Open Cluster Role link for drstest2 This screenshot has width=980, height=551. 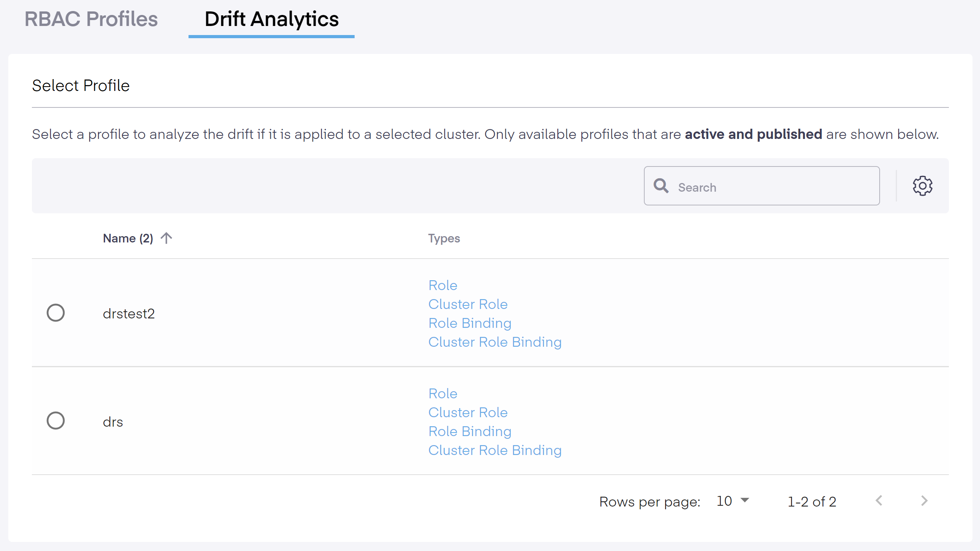click(468, 304)
